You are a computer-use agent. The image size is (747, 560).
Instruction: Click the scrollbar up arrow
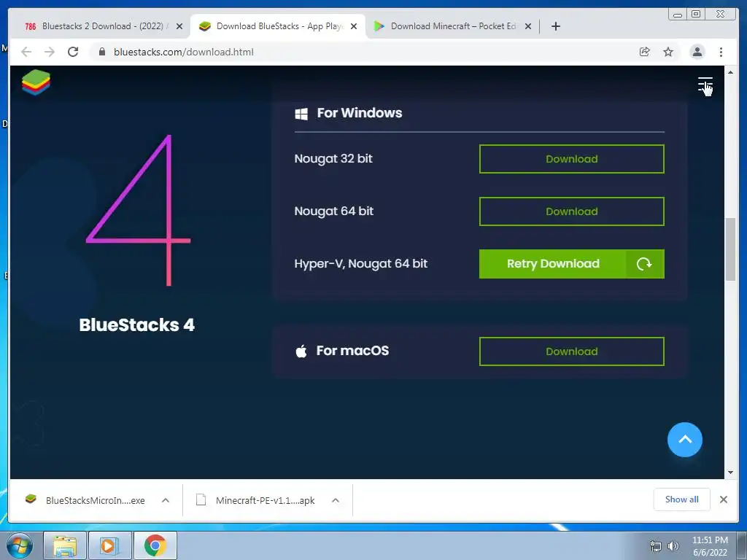730,72
